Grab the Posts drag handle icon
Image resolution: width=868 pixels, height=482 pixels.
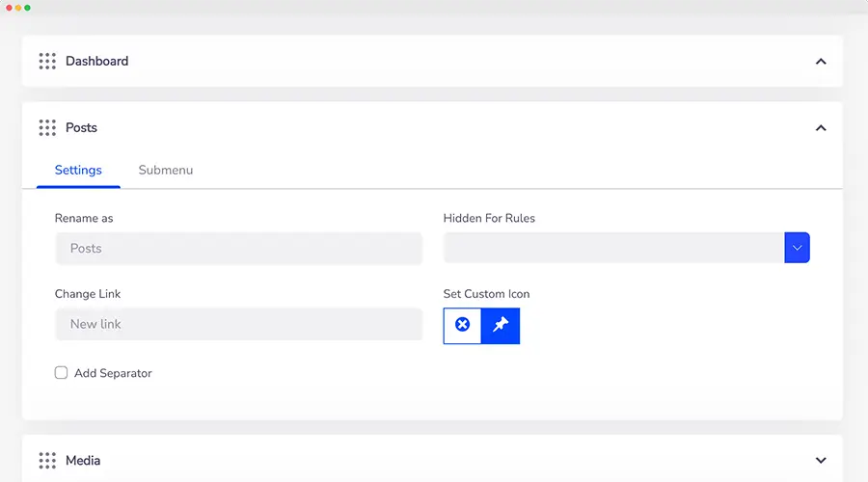[47, 127]
